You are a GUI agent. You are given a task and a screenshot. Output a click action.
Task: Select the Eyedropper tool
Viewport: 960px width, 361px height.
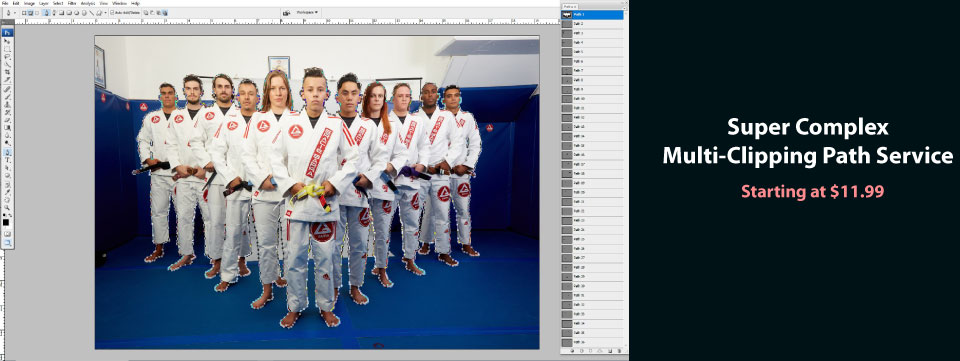coord(7,191)
